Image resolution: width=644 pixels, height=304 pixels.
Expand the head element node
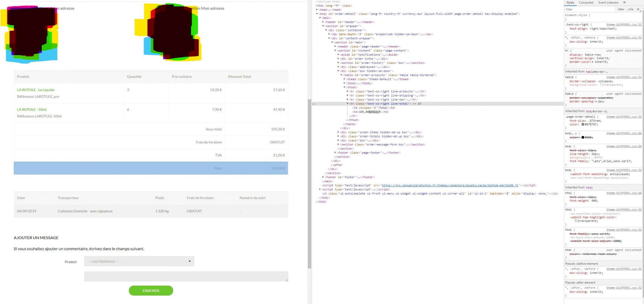317,10
